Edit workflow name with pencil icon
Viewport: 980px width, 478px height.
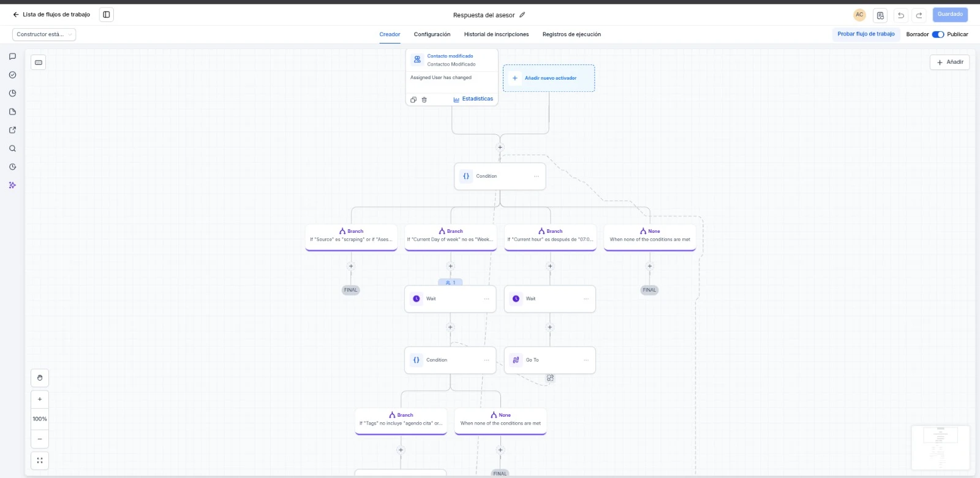(522, 15)
